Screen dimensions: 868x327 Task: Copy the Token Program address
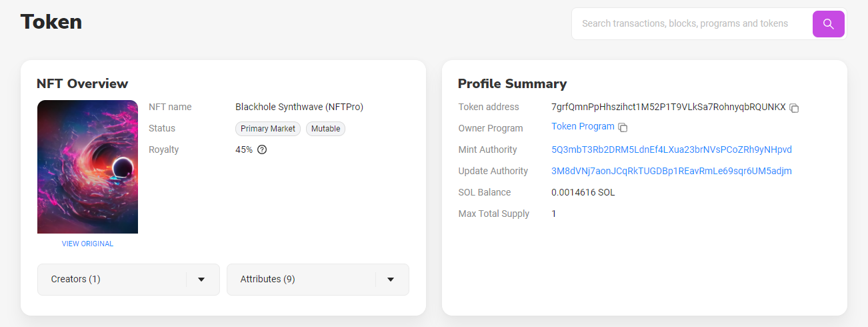623,127
